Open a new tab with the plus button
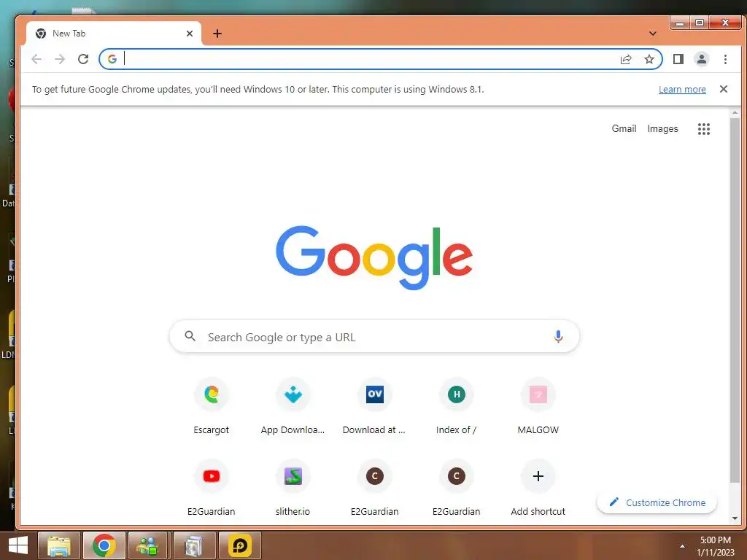 coord(217,34)
